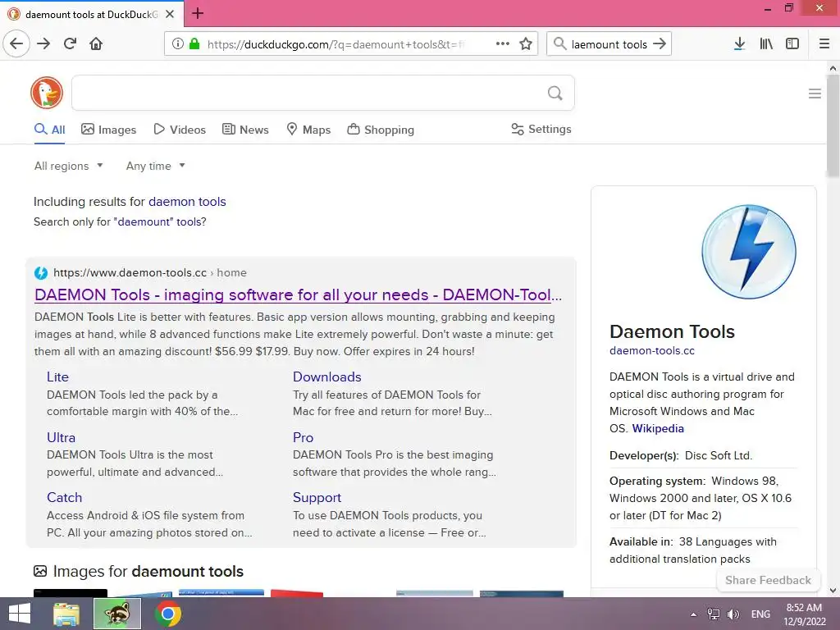Viewport: 840px width, 630px height.
Task: Open the Catch sitelink
Action: pyautogui.click(x=64, y=498)
